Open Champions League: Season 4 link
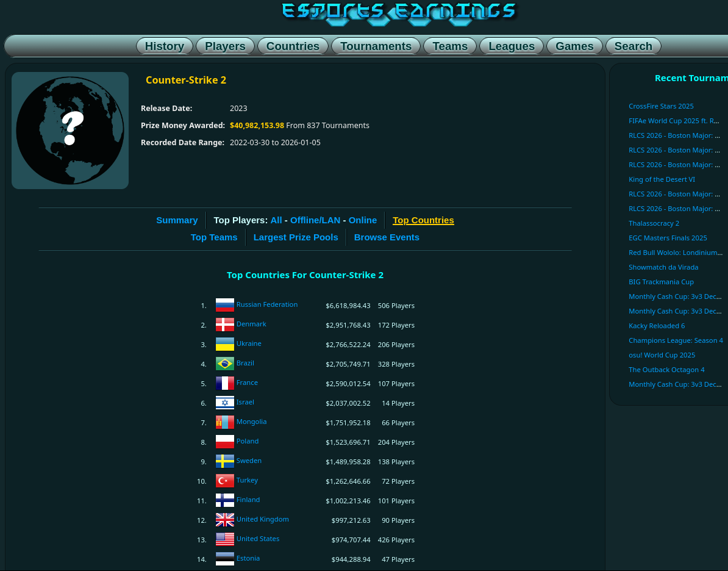This screenshot has height=571, width=728. [x=676, y=340]
